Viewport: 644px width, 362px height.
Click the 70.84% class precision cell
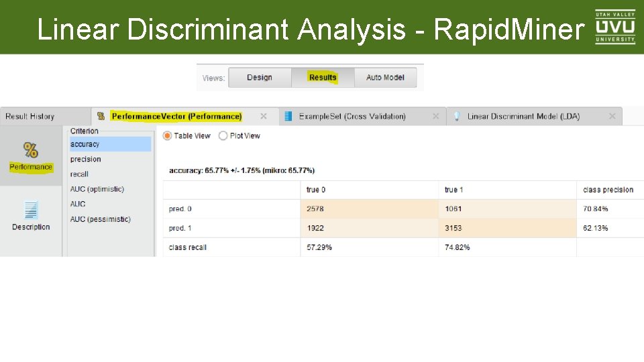click(610, 209)
